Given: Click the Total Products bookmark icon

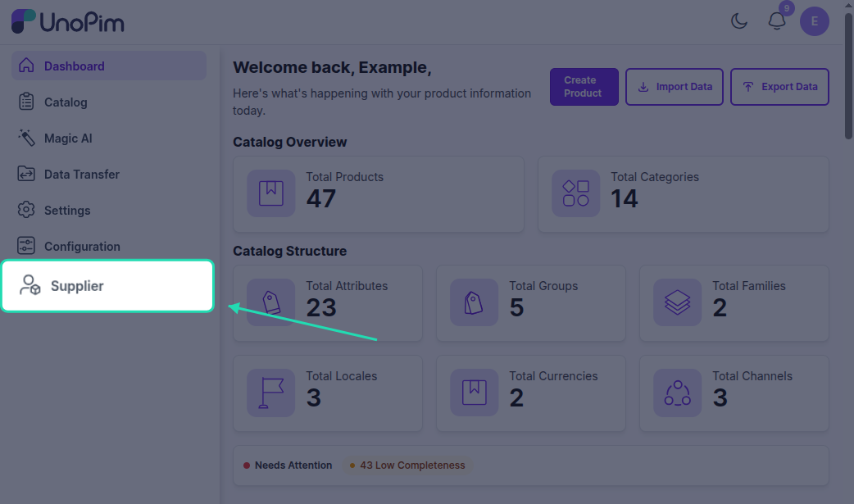Looking at the screenshot, I should click(x=271, y=193).
